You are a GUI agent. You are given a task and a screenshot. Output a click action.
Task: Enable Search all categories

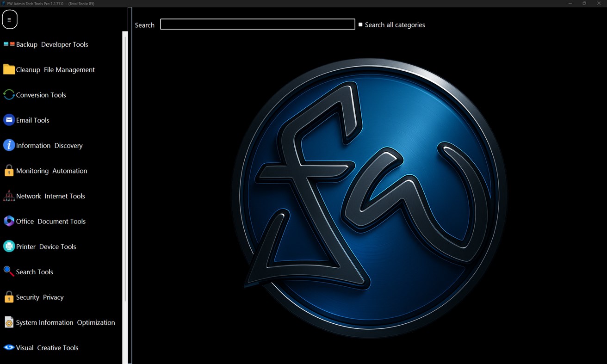(360, 24)
